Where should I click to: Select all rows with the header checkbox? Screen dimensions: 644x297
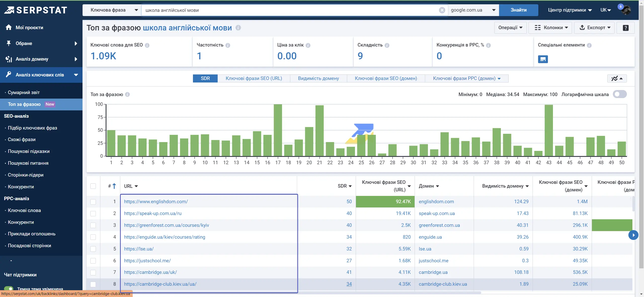(x=93, y=186)
